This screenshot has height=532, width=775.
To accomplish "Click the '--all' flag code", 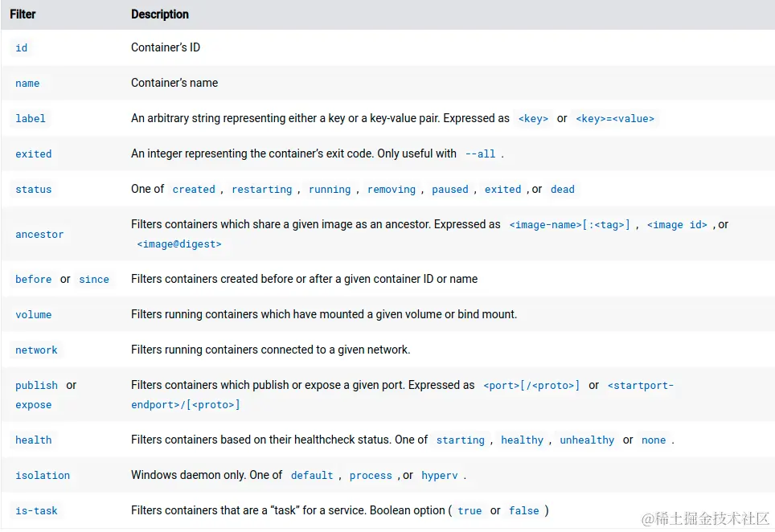I will (481, 154).
